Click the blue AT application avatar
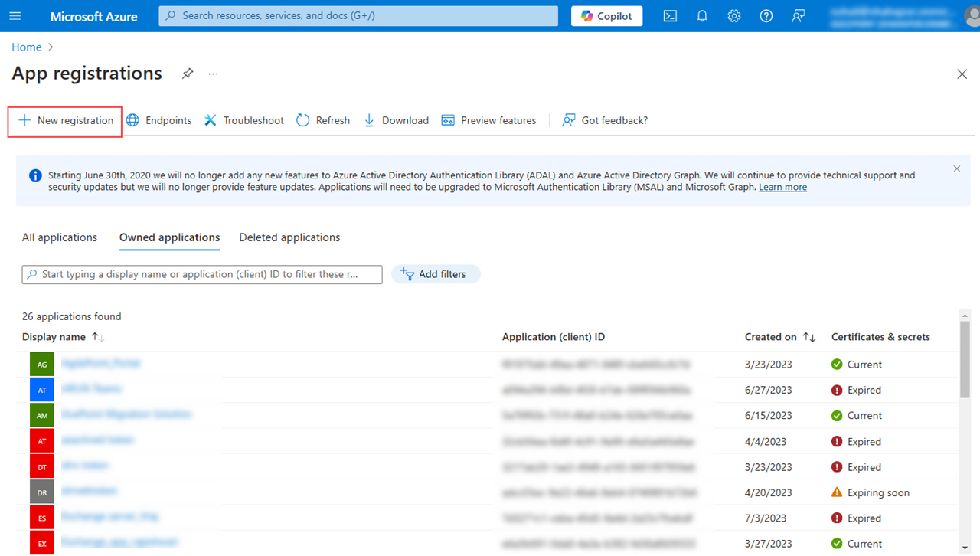The image size is (980, 556). pyautogui.click(x=42, y=390)
